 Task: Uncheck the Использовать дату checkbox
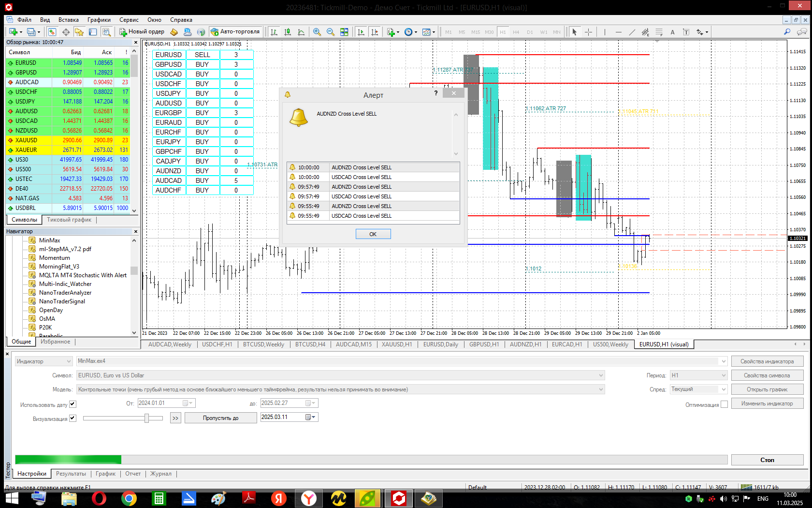click(x=73, y=404)
